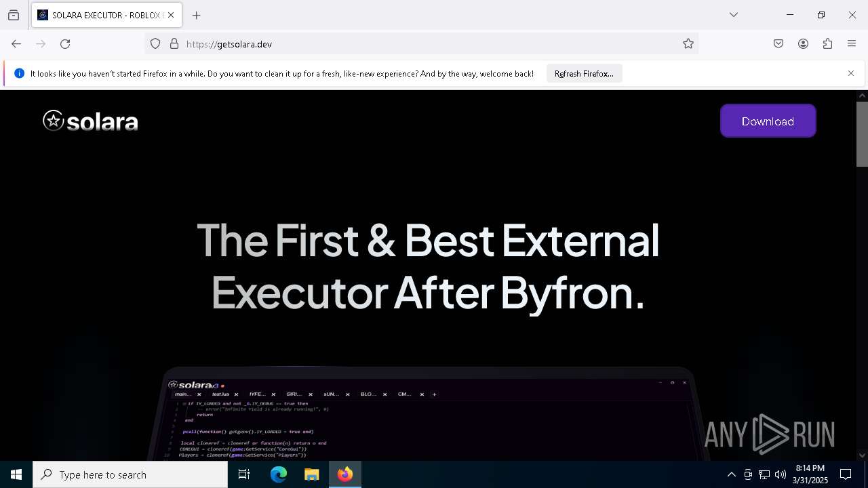Open the clock showing 8:14 PM
The width and height of the screenshot is (868, 488).
(810, 474)
